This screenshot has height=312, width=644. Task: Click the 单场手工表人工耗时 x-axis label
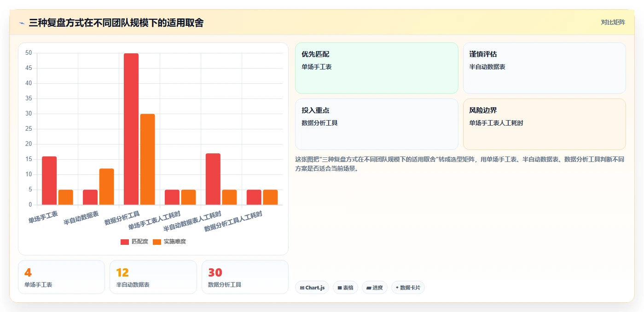pyautogui.click(x=154, y=220)
